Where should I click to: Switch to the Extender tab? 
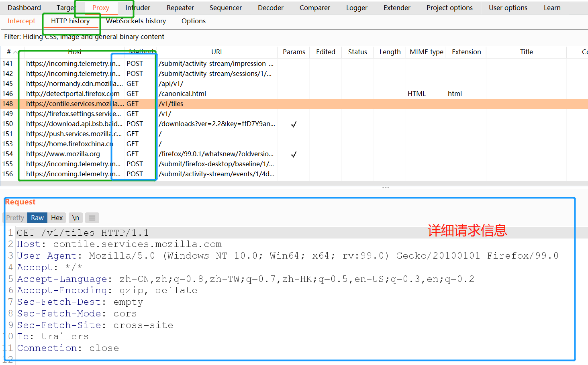point(397,8)
